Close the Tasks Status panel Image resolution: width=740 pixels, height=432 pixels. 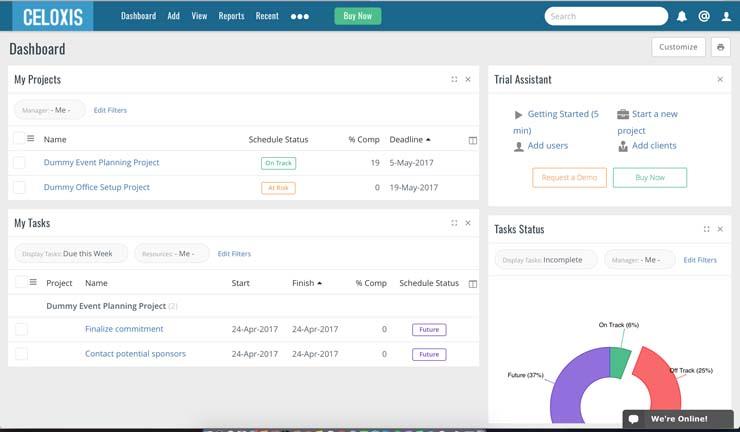[720, 229]
